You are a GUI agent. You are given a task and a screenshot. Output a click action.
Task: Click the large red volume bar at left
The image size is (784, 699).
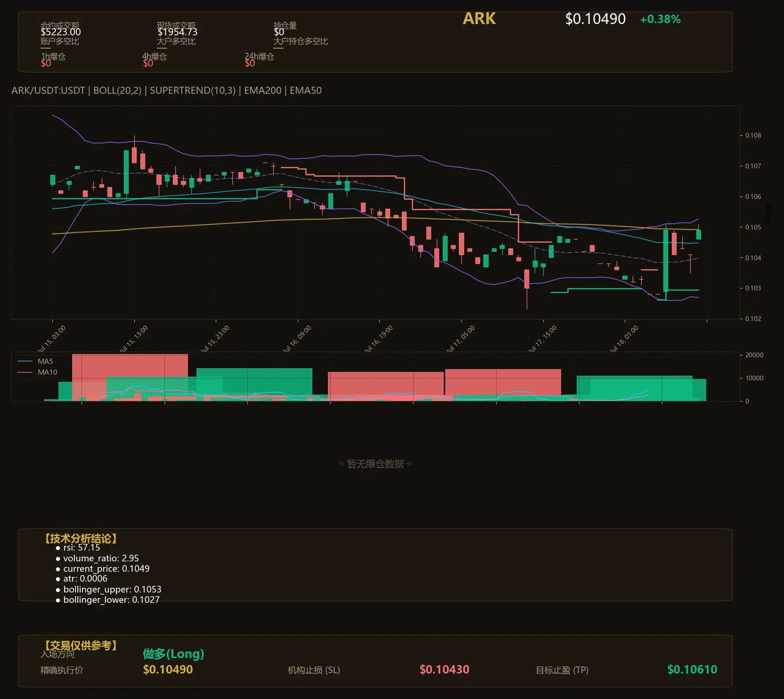click(130, 377)
